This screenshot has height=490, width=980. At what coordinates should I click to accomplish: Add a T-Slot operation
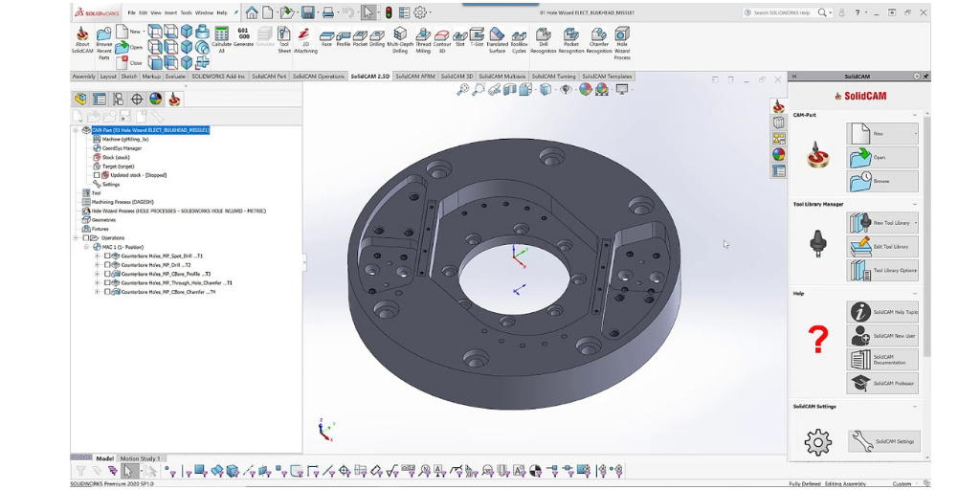[477, 37]
